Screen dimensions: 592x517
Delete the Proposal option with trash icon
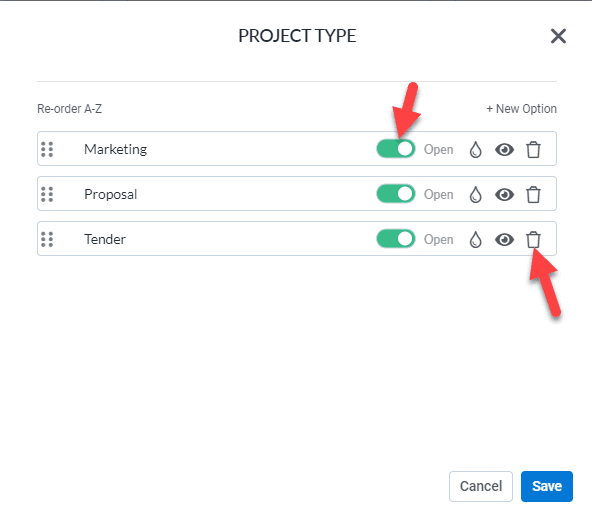[x=533, y=194]
